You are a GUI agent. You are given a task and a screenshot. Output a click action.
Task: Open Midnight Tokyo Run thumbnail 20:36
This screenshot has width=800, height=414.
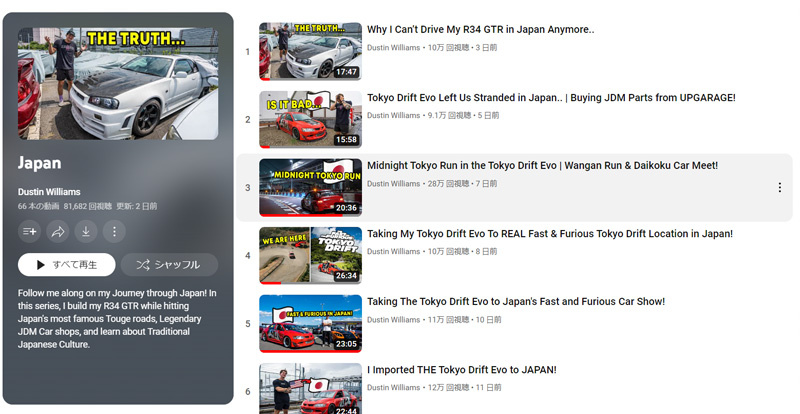pos(310,187)
